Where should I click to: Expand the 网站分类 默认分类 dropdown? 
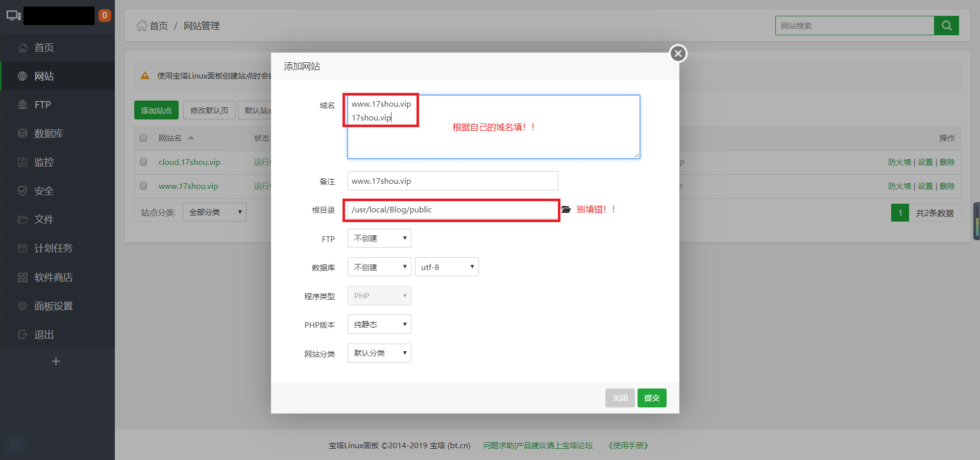coord(379,353)
